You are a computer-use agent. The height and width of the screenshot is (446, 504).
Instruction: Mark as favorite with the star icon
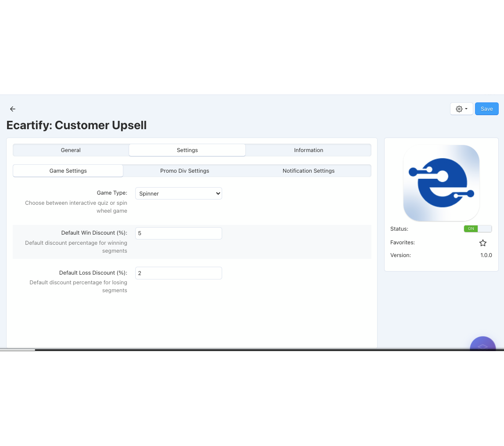(483, 243)
